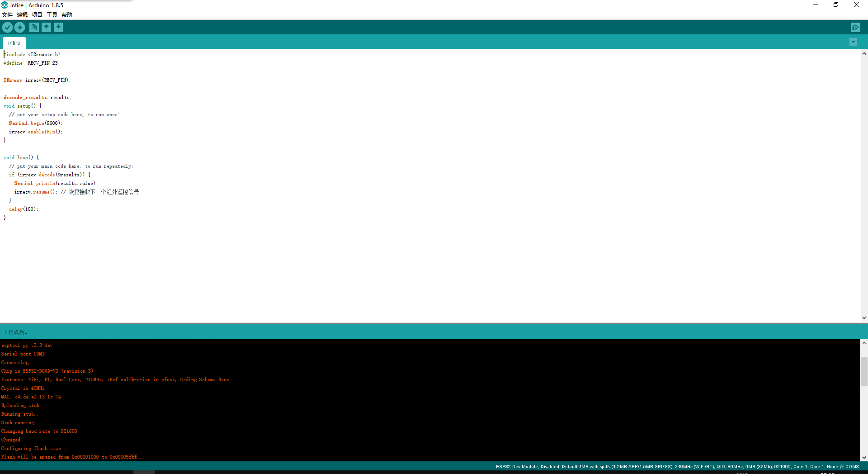868x474 pixels.
Task: Open the tab dropdown arrow menu
Action: (853, 42)
